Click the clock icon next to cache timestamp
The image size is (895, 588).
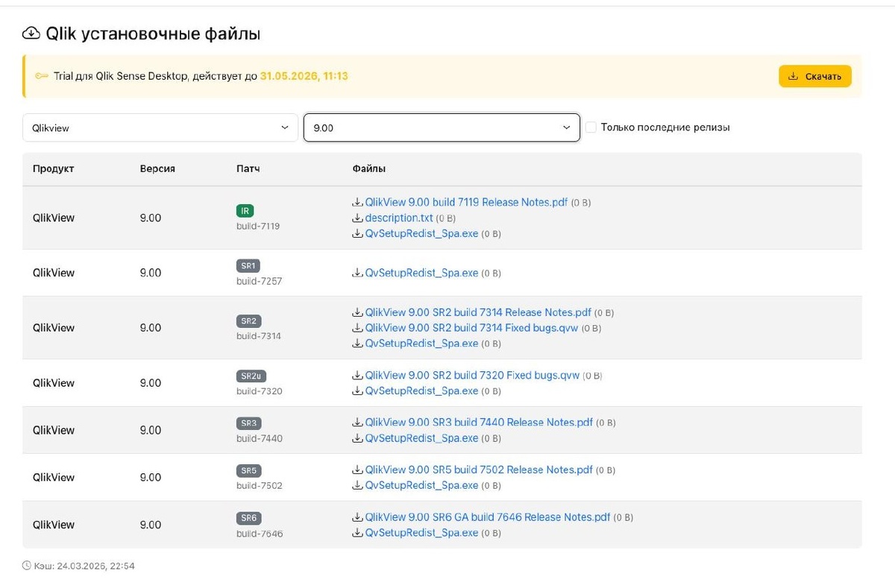pos(27,566)
